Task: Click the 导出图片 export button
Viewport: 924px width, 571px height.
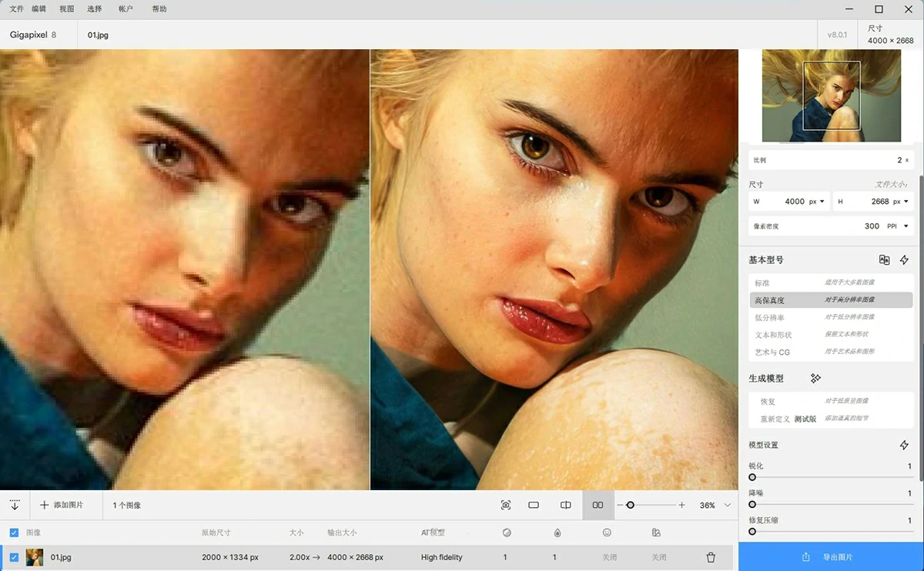Action: click(831, 557)
